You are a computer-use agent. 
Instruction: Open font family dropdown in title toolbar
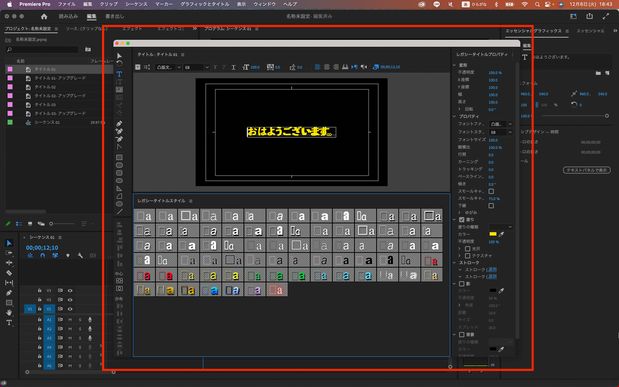(x=168, y=68)
